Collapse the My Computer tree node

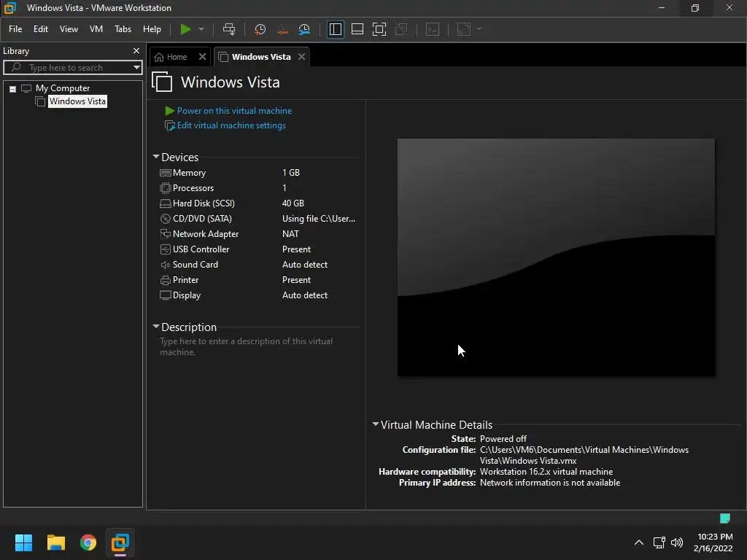coord(13,88)
